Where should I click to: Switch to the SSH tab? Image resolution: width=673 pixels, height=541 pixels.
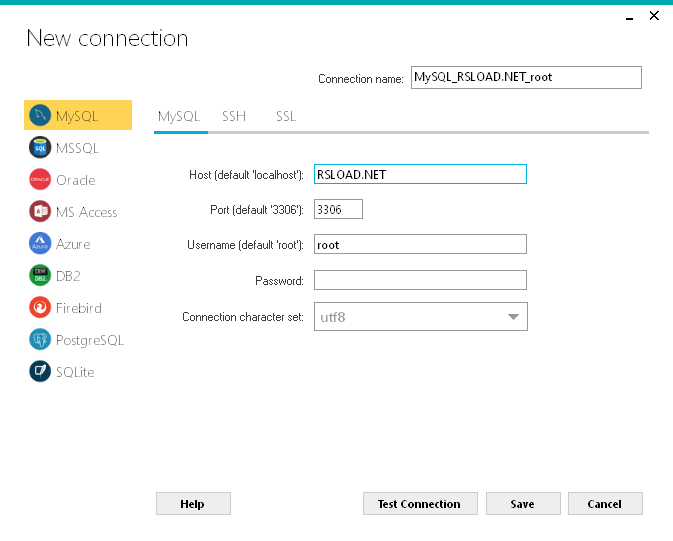[x=234, y=116]
